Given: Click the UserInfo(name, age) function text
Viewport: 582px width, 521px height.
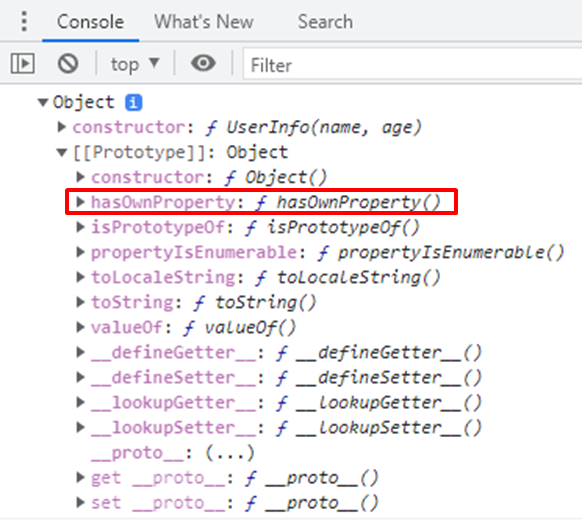Looking at the screenshot, I should [324, 127].
